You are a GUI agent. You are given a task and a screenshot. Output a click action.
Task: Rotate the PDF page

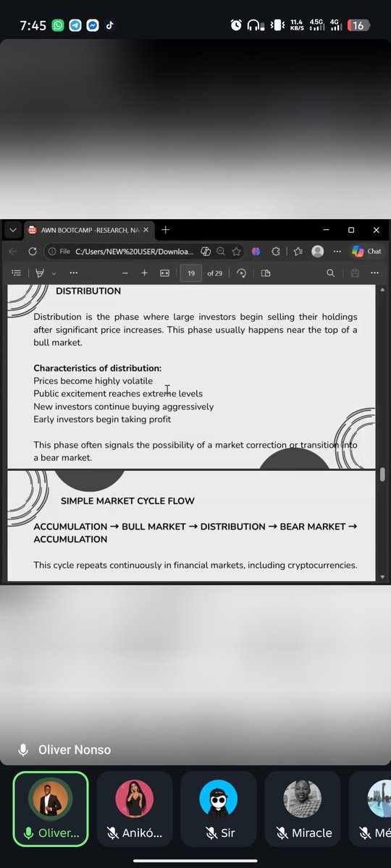pos(242,273)
